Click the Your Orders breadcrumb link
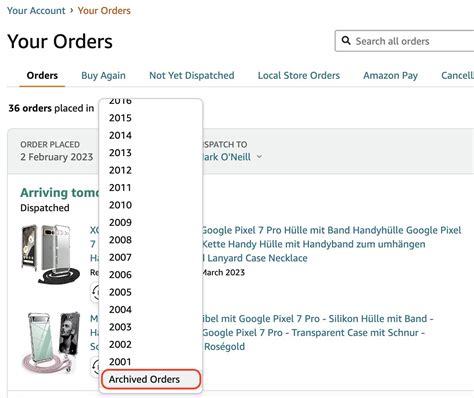 pyautogui.click(x=104, y=11)
